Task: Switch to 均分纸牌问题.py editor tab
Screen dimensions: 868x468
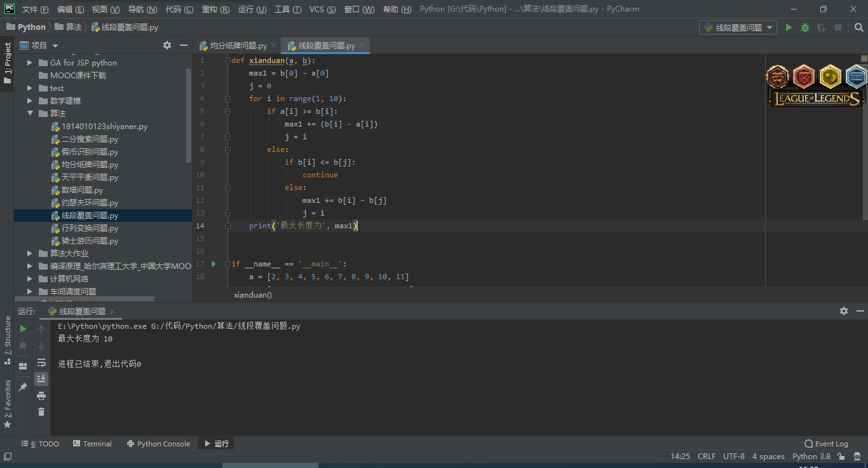Action: point(238,46)
